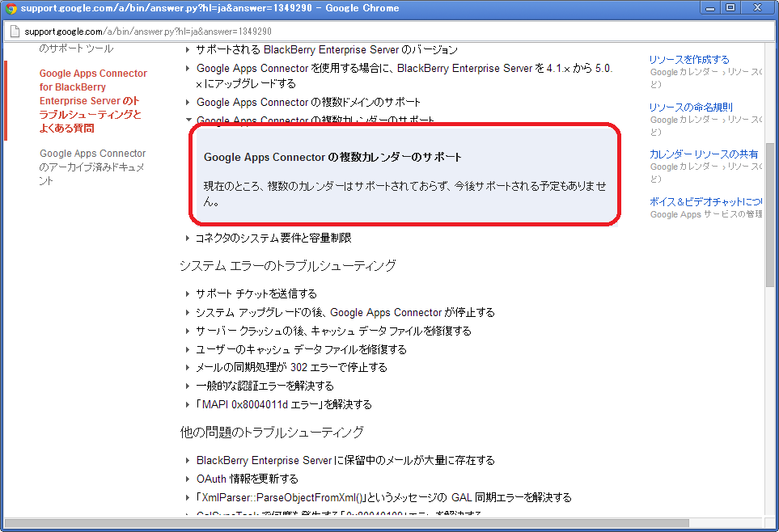Expand サーバー クラッシュの後 キャッシュ修復 topic
The image size is (779, 532).
click(332, 331)
